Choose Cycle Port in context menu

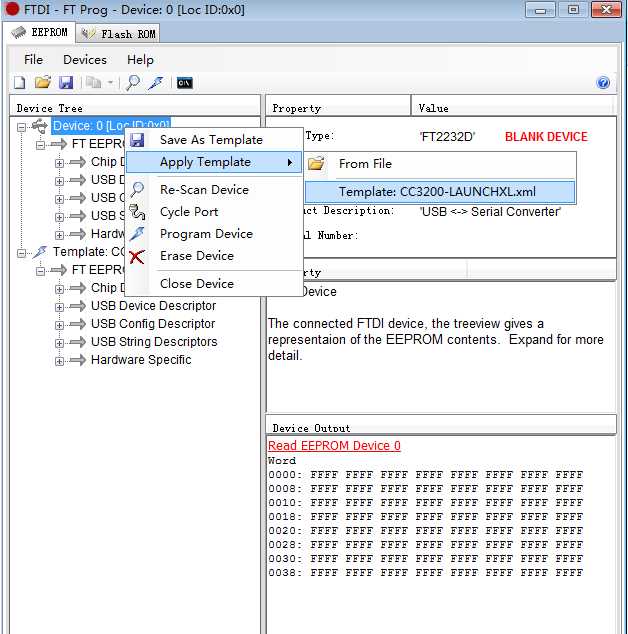[214, 212]
